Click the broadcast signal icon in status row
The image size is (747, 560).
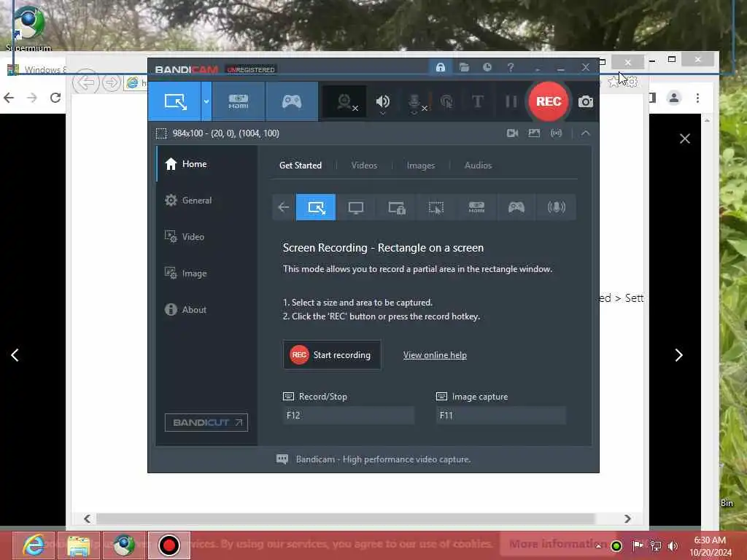tap(556, 133)
